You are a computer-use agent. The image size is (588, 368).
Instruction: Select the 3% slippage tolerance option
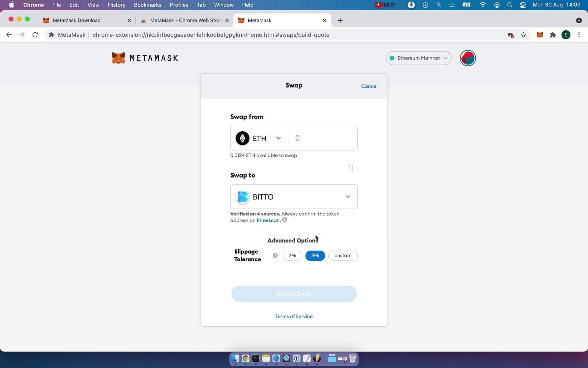click(x=315, y=255)
